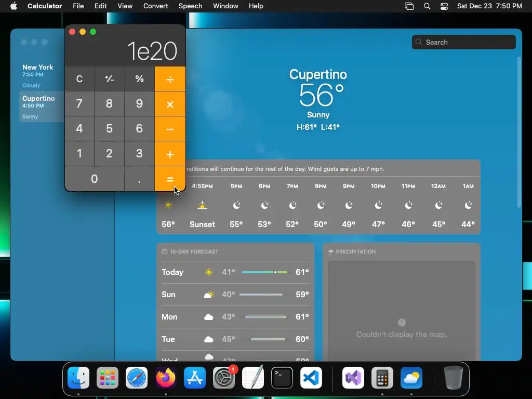532x399 pixels.
Task: Click the 1e20 Calculator display
Action: (125, 51)
